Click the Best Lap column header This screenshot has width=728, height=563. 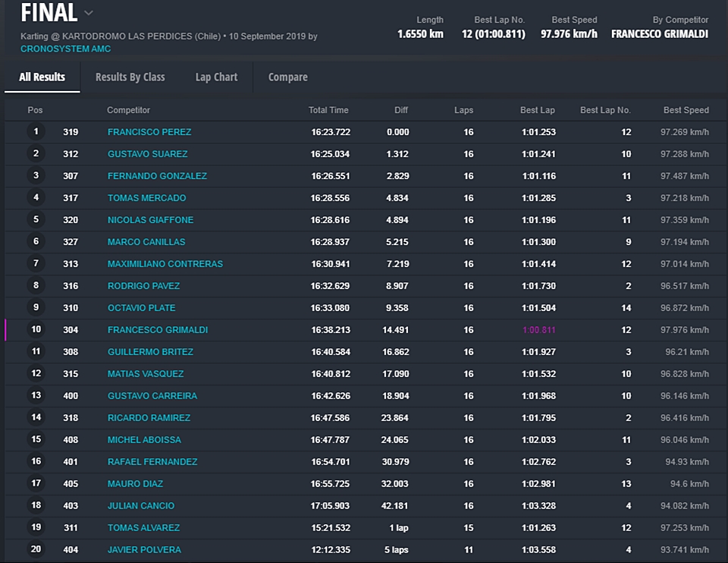pos(537,110)
